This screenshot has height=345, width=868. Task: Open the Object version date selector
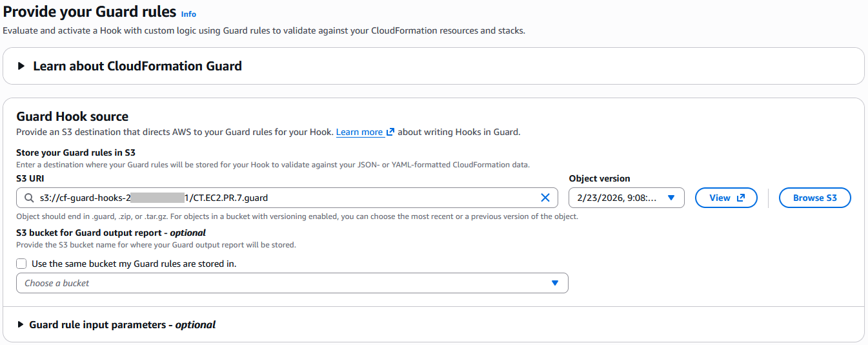pyautogui.click(x=620, y=198)
